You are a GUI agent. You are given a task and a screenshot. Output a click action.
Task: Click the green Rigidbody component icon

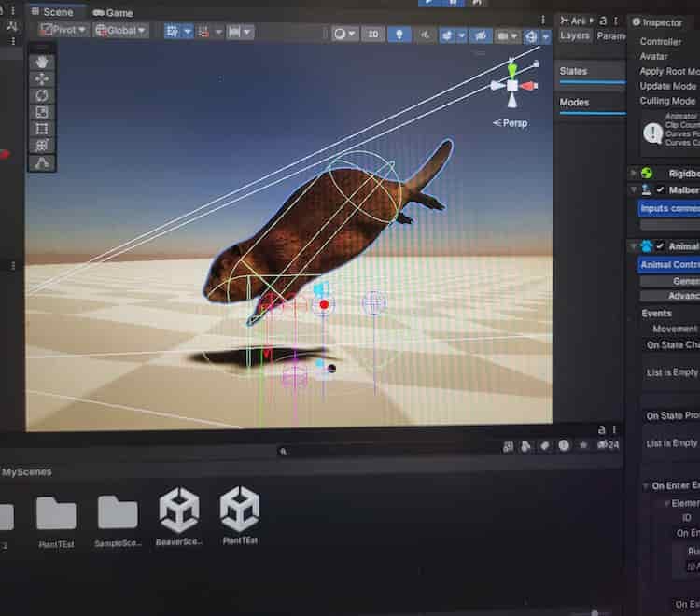click(x=647, y=174)
